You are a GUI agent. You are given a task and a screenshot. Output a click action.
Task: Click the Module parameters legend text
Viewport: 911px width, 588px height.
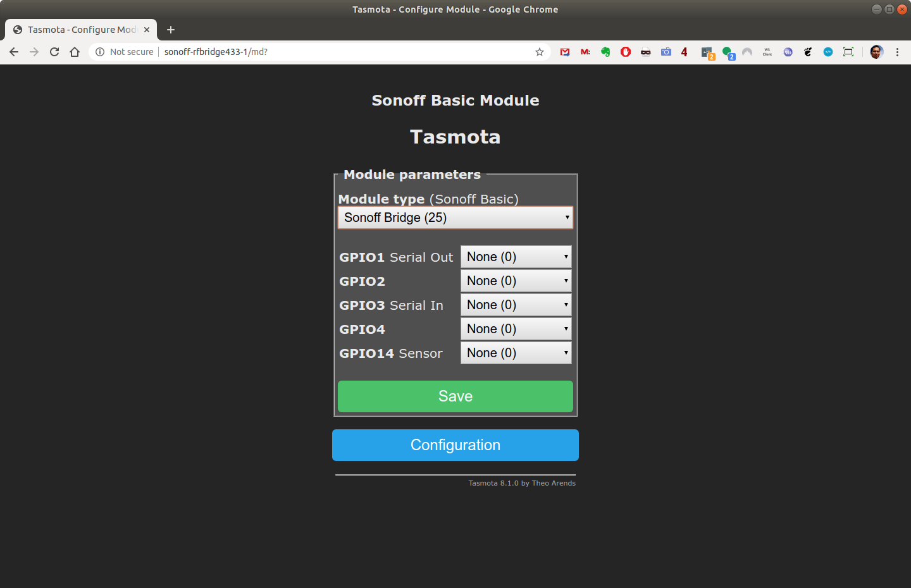[412, 175]
